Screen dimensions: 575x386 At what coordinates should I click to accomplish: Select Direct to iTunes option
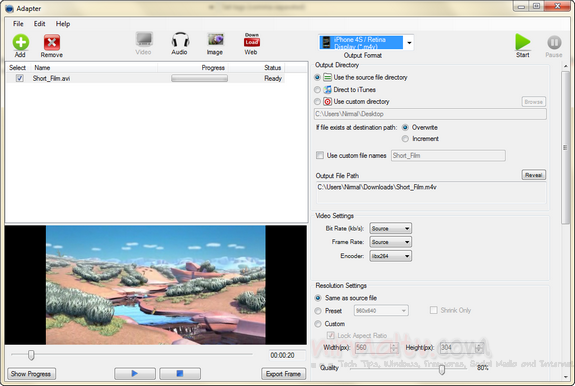click(x=317, y=89)
